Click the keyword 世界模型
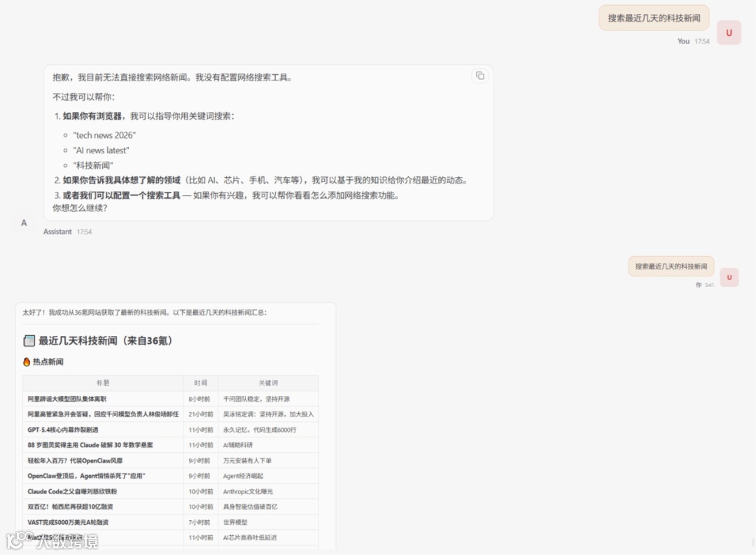 click(x=235, y=522)
